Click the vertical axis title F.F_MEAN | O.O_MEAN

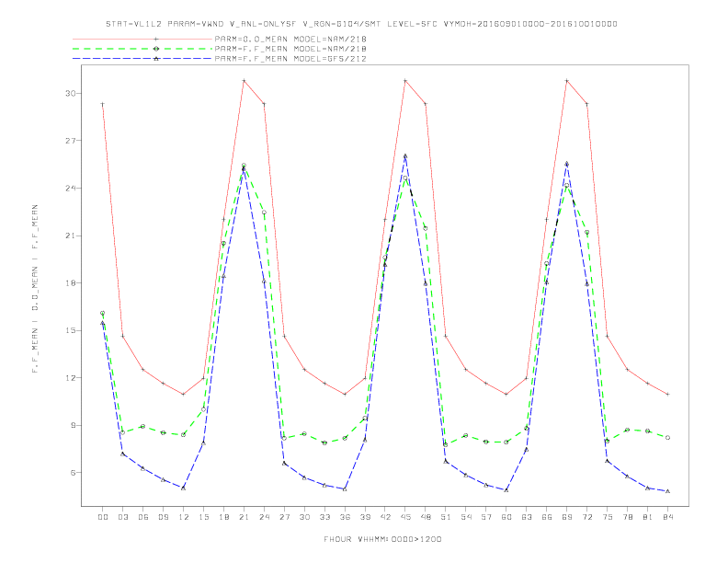coord(35,289)
